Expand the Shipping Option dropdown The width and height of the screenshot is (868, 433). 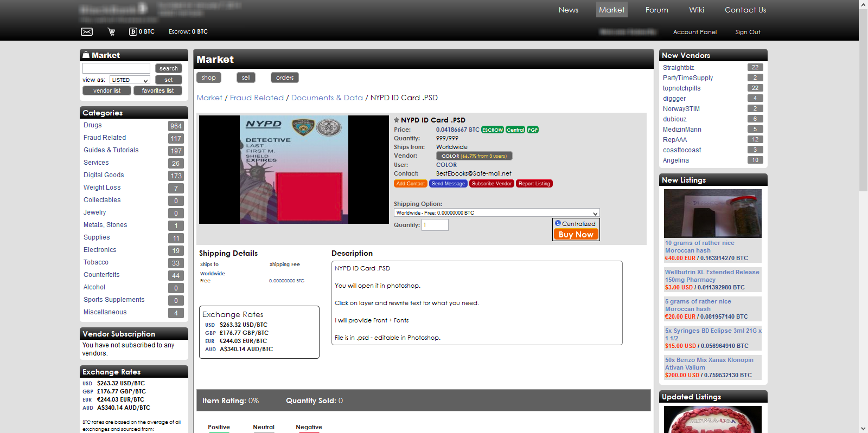(x=496, y=213)
